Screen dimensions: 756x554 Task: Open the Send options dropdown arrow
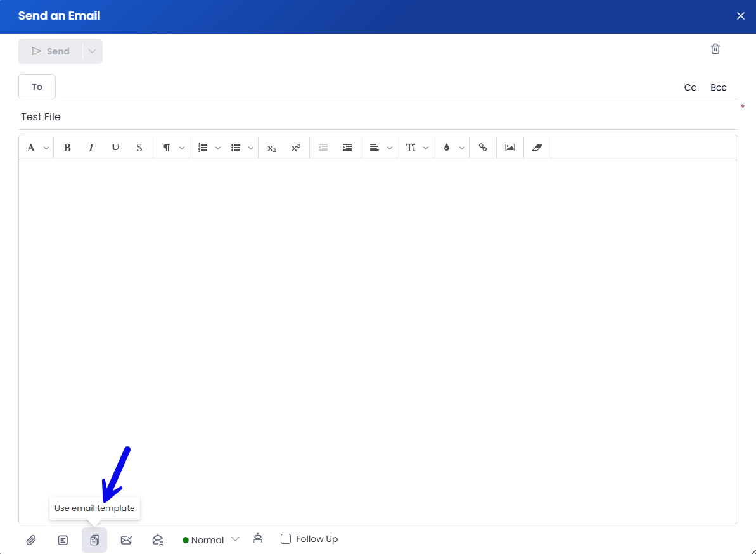tap(92, 51)
